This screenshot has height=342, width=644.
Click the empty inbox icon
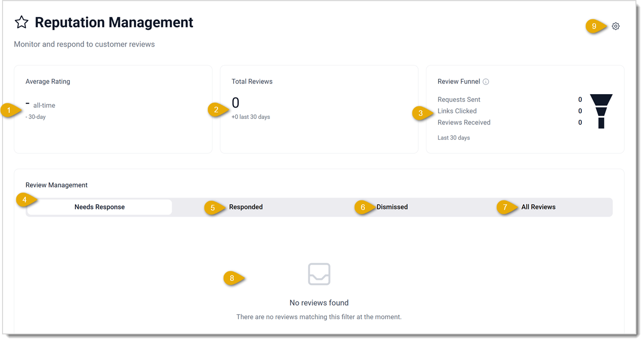point(319,274)
